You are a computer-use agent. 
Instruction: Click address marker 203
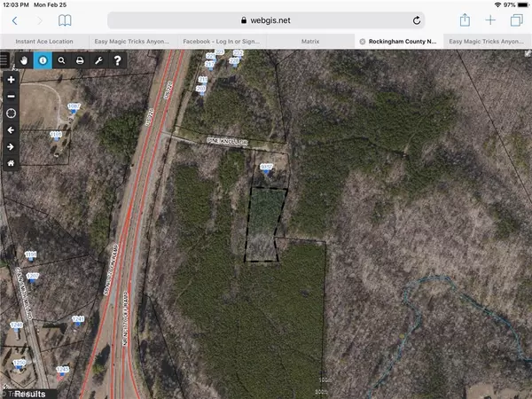(x=201, y=90)
